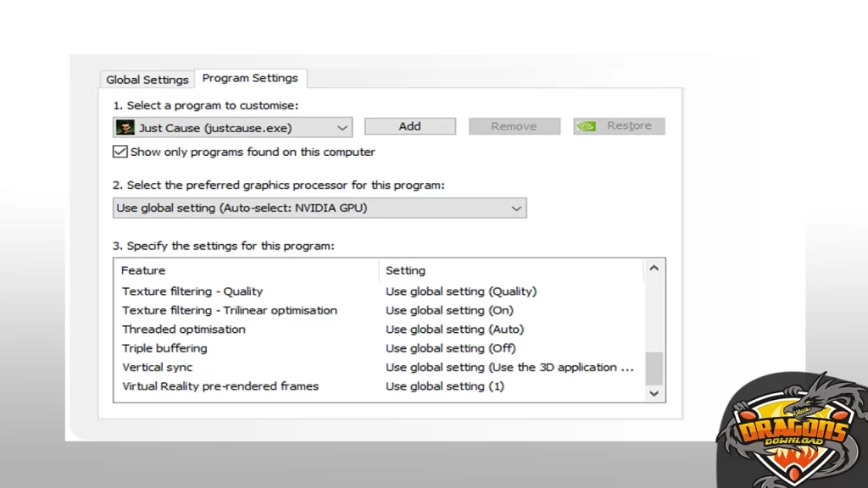The height and width of the screenshot is (488, 868).
Task: Click the Just Cause program icon
Action: [125, 128]
